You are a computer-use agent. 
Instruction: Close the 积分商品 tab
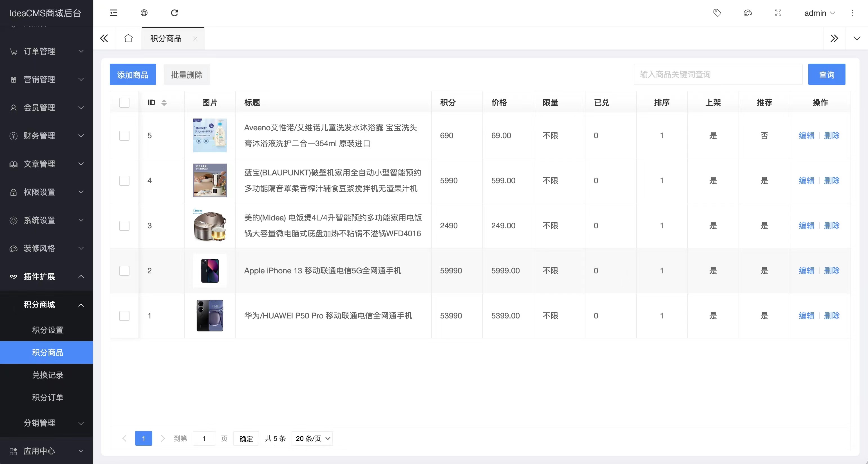click(195, 39)
